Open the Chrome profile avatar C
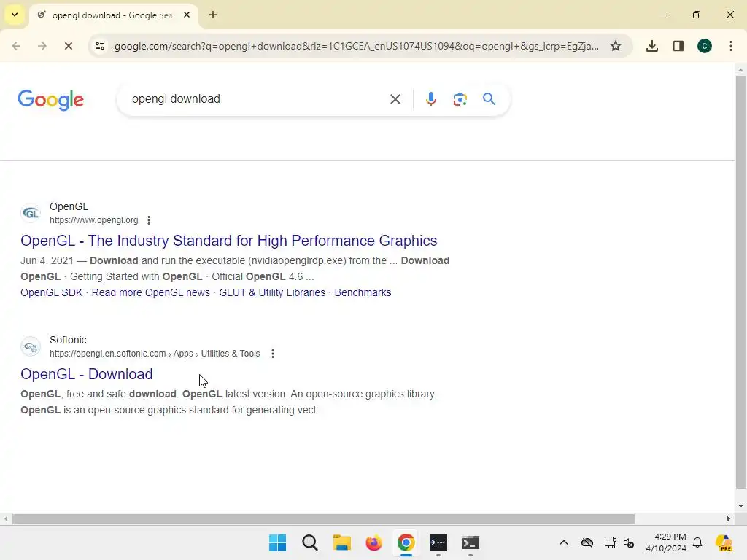747x560 pixels. [705, 46]
